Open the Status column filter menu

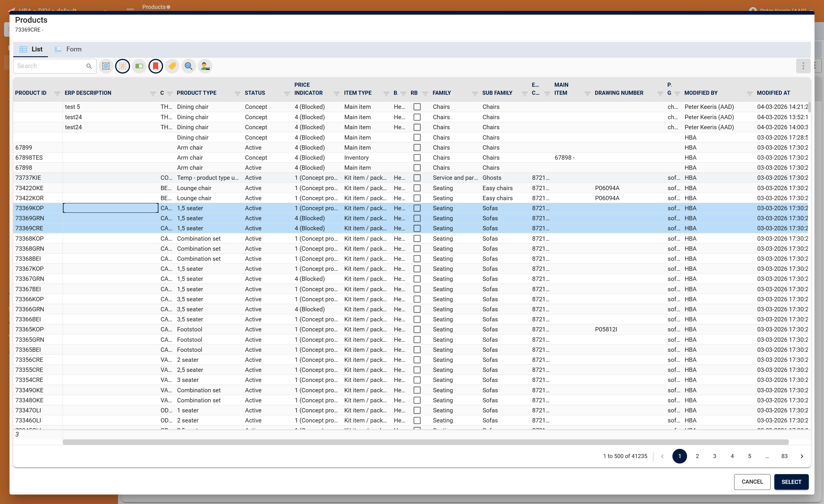(x=287, y=93)
